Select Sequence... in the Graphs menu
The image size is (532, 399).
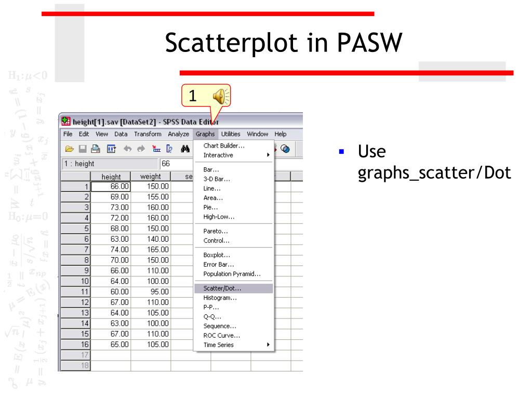pos(233,326)
